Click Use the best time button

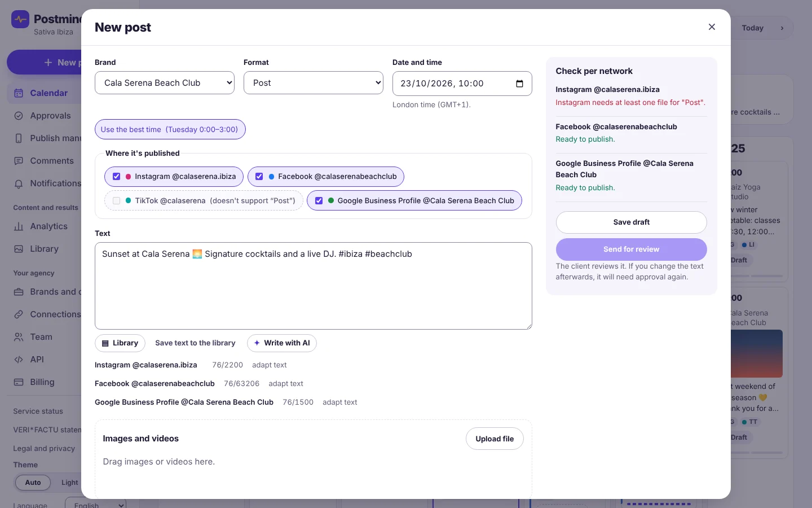coord(170,129)
